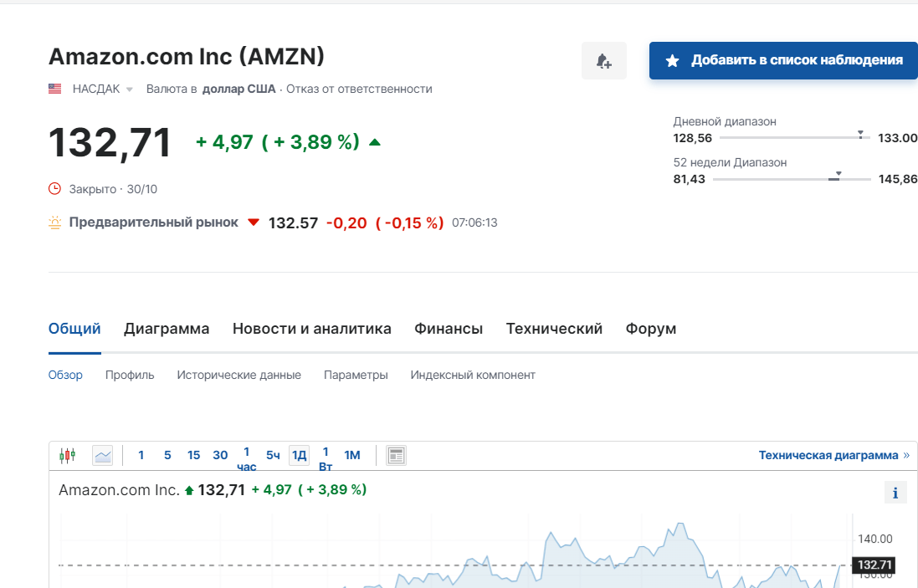Select the candlestick chart type icon

pyautogui.click(x=68, y=455)
